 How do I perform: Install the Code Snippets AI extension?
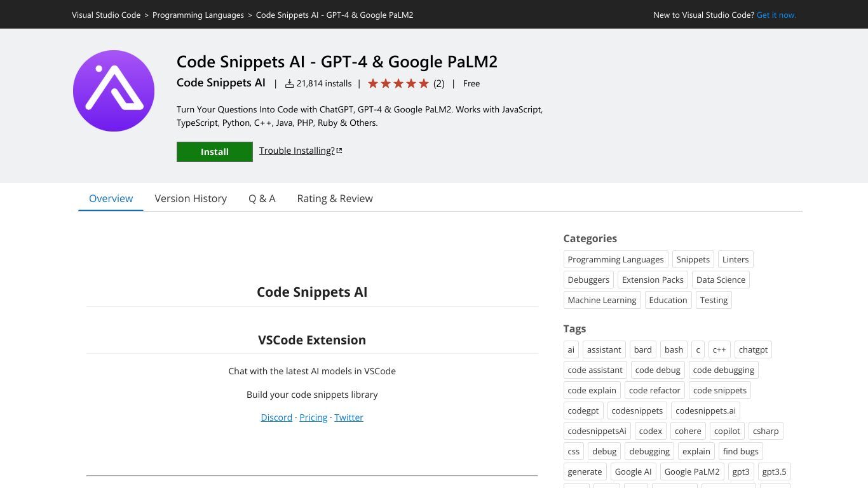click(215, 152)
